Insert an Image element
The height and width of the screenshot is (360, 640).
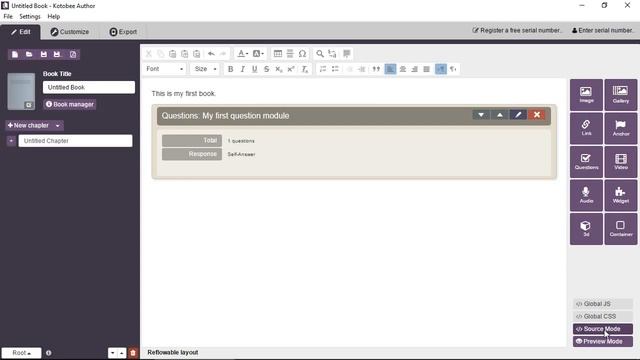pos(586,95)
